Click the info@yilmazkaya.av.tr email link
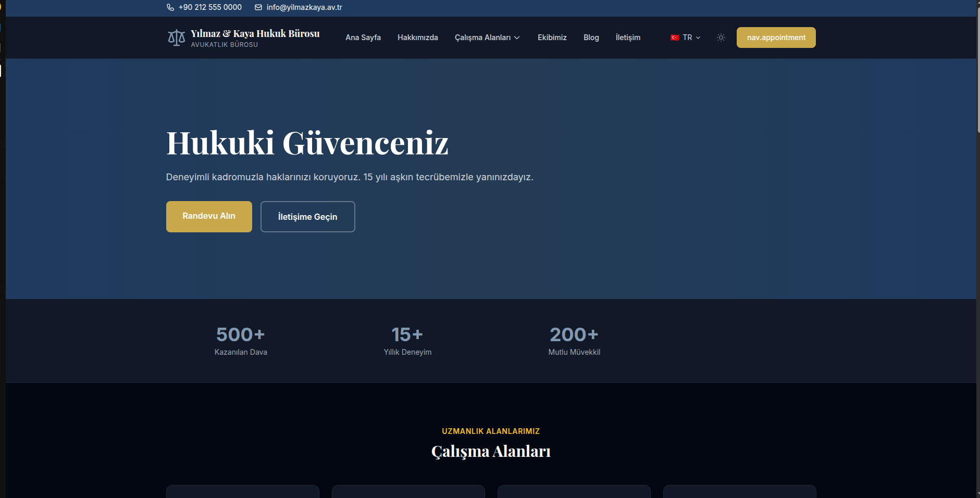980x498 pixels. coord(304,7)
